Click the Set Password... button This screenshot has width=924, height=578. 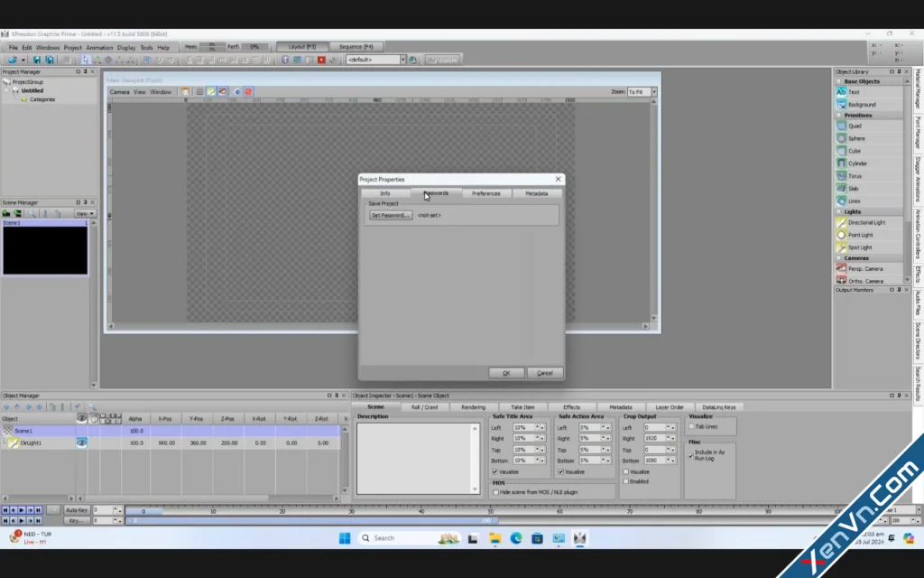(x=391, y=215)
